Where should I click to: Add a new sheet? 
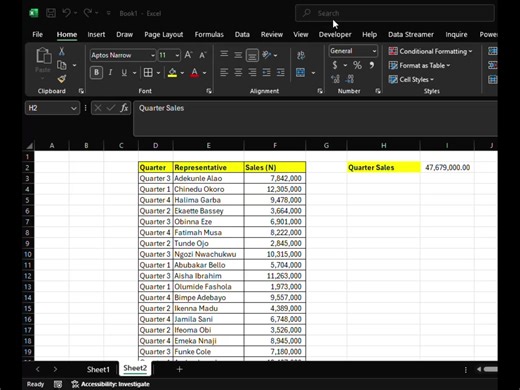[179, 369]
